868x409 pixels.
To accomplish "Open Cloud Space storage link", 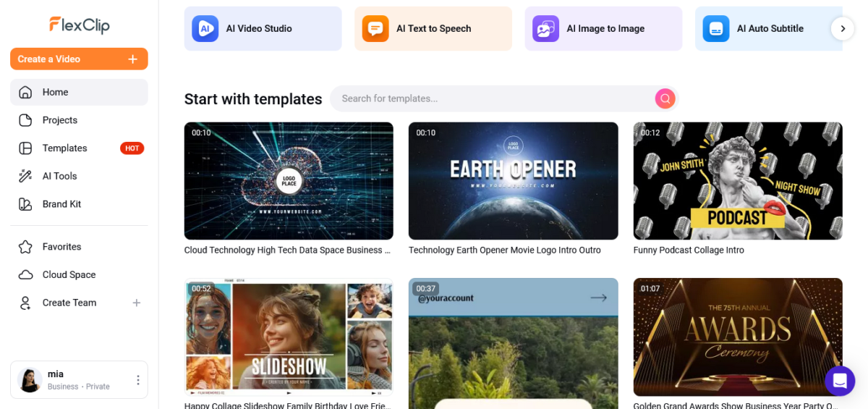I will [69, 274].
